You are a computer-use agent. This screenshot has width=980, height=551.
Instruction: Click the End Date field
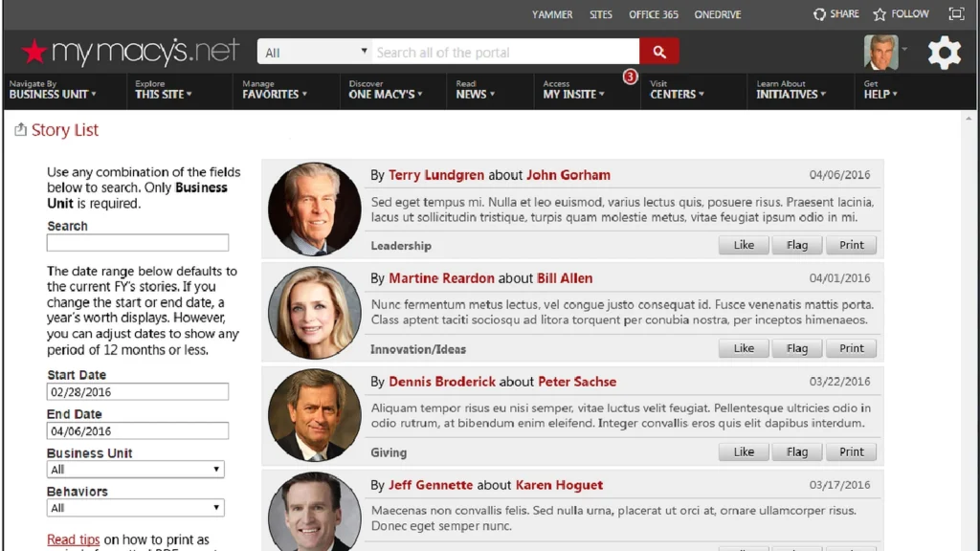click(138, 431)
